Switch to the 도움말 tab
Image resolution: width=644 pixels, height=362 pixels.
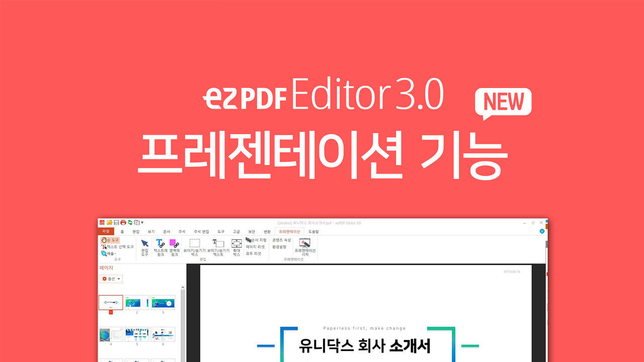[313, 232]
